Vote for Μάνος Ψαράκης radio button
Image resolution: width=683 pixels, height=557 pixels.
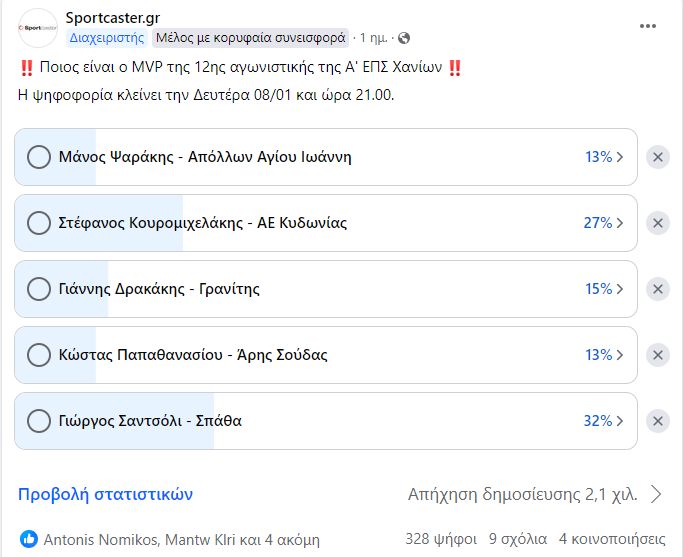pos(39,157)
